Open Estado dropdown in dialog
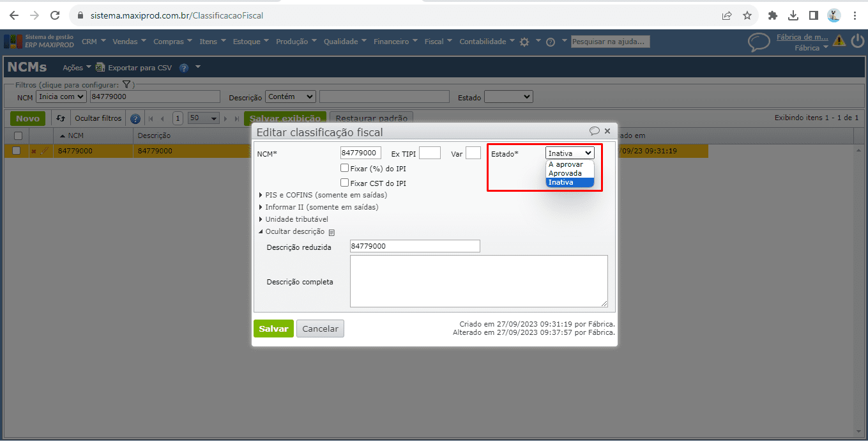 click(570, 153)
